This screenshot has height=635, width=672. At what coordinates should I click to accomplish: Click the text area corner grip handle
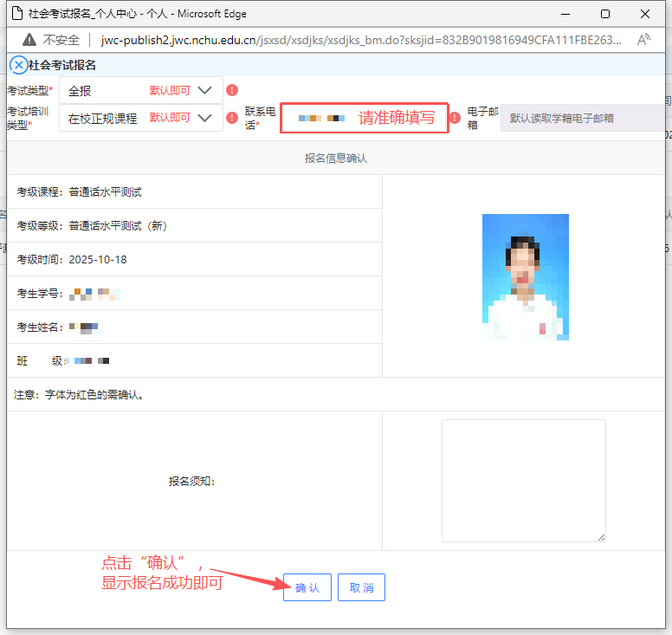[x=601, y=537]
